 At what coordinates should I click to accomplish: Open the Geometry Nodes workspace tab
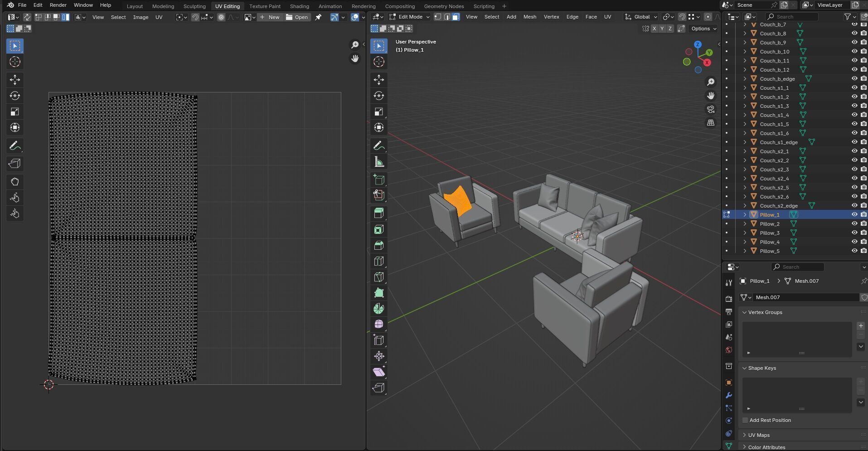[x=444, y=6]
